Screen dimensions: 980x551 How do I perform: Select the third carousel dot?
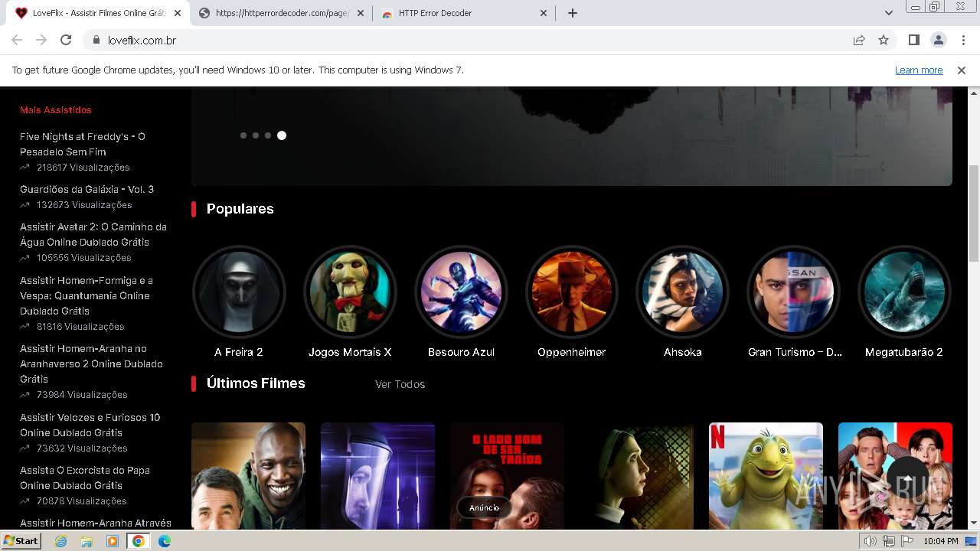[x=268, y=135]
